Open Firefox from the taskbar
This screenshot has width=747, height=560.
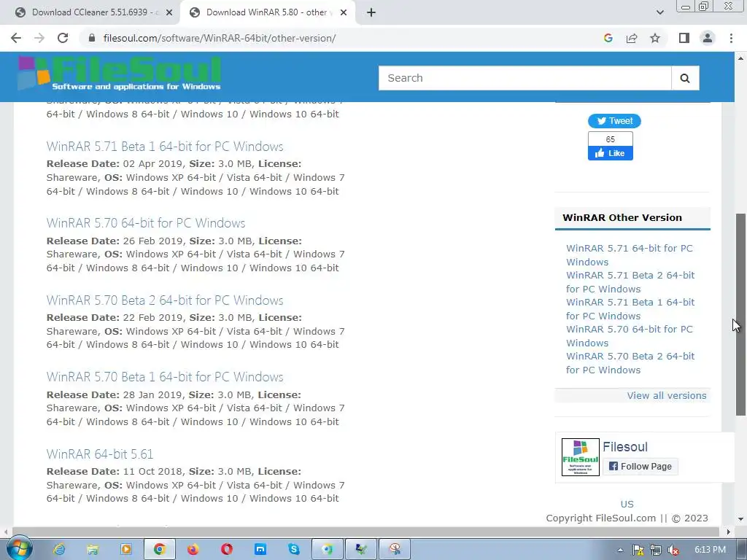tap(193, 550)
